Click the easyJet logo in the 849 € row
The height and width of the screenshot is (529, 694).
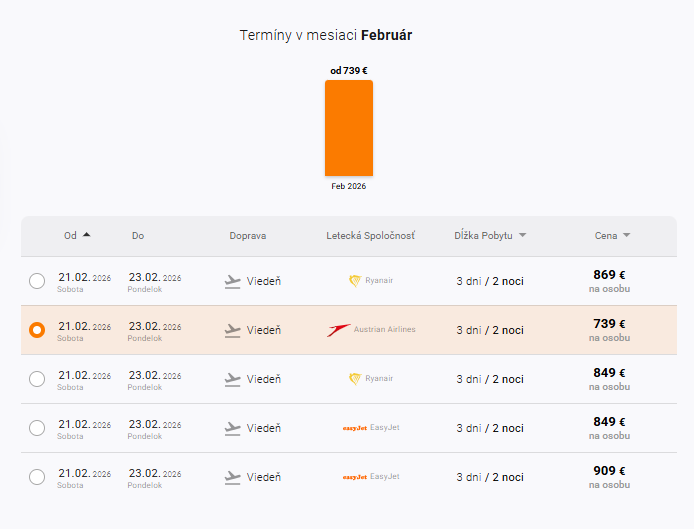[355, 428]
